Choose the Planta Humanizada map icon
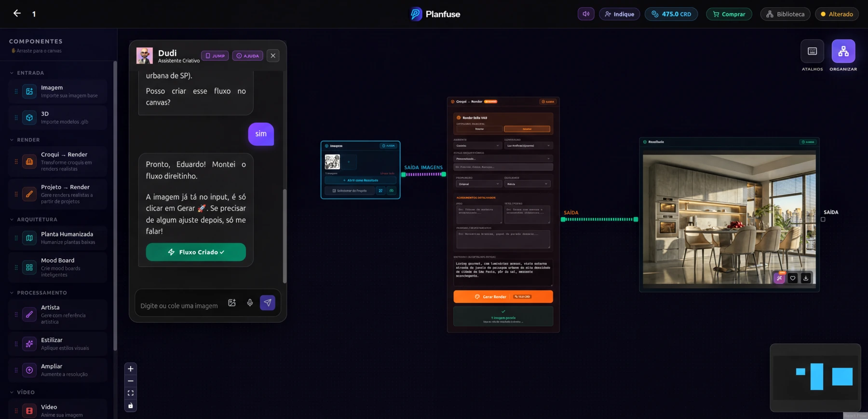This screenshot has height=419, width=868. click(29, 238)
